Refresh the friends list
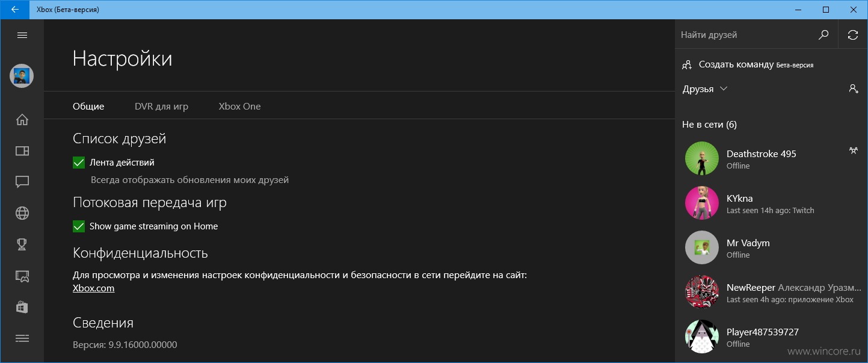The image size is (868, 363). click(853, 35)
